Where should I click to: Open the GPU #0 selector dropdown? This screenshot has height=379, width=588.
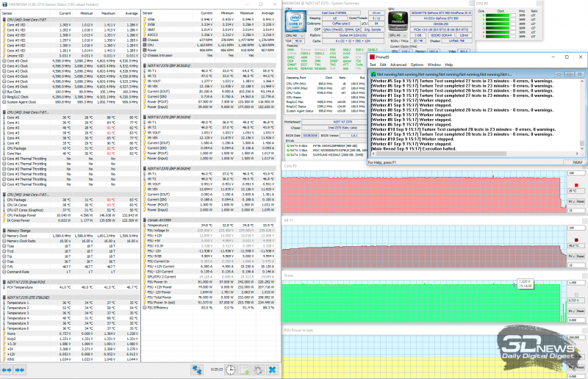click(x=397, y=35)
